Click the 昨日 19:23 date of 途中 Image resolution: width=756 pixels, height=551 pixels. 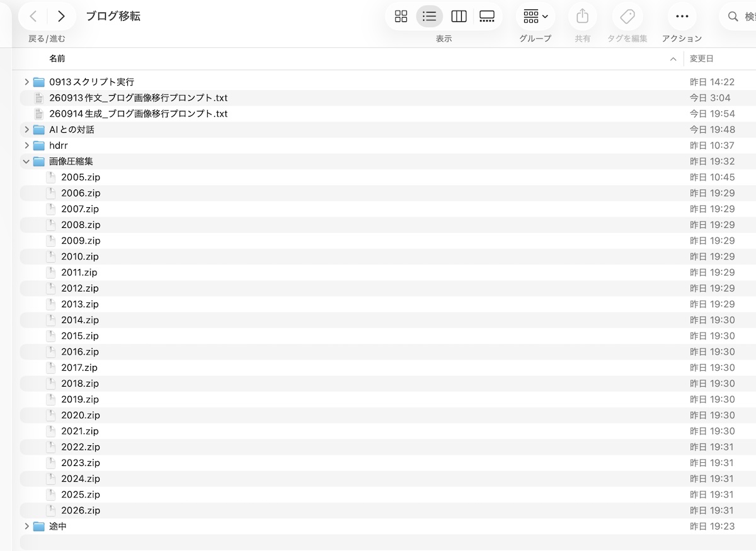[x=713, y=526]
